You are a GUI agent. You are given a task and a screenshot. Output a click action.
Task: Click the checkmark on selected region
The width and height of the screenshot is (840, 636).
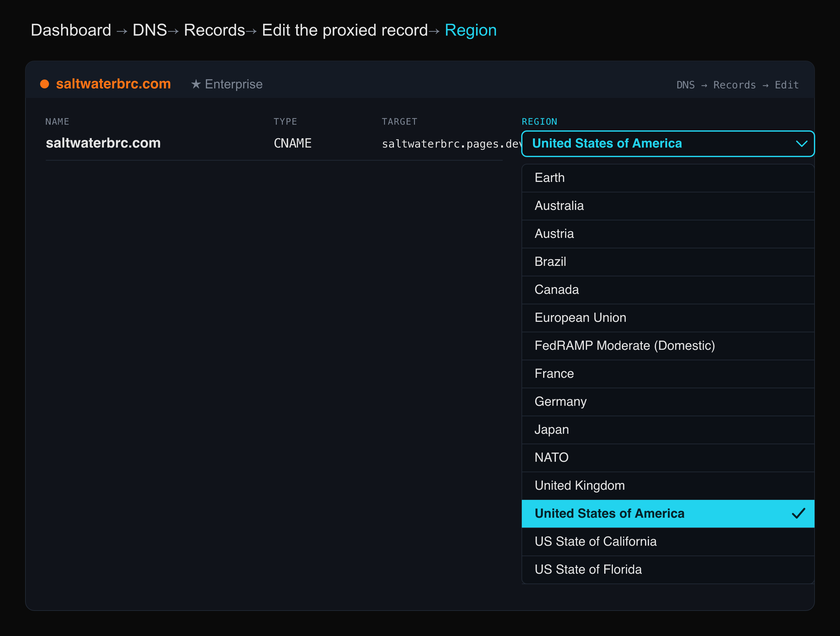click(798, 514)
